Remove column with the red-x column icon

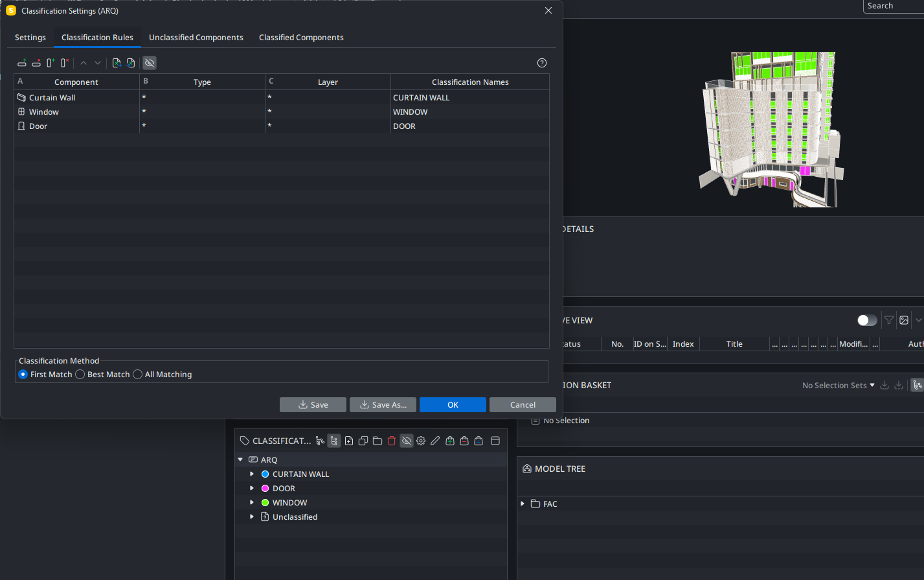click(x=65, y=63)
